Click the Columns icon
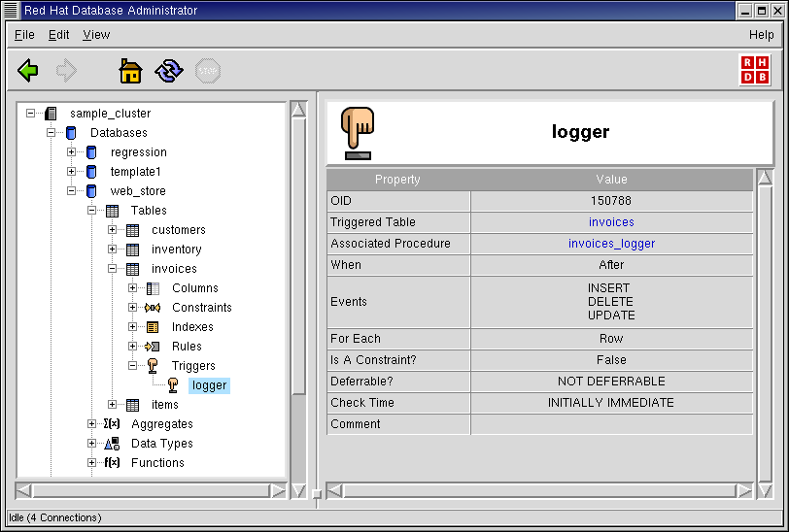This screenshot has width=789, height=532. pos(153,288)
